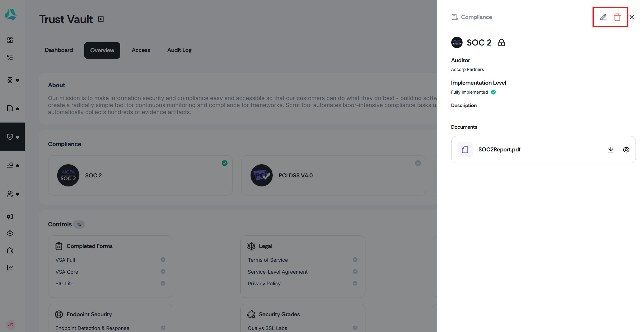Viewport: 644px width, 332px height.
Task: Toggle the PCI DSS V4.0 card checkmark
Action: click(418, 163)
